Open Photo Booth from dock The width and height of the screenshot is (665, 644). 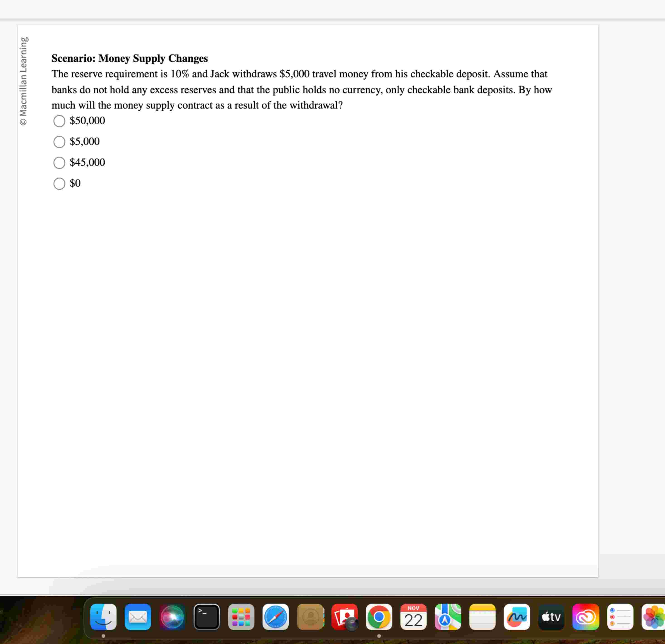(x=344, y=617)
